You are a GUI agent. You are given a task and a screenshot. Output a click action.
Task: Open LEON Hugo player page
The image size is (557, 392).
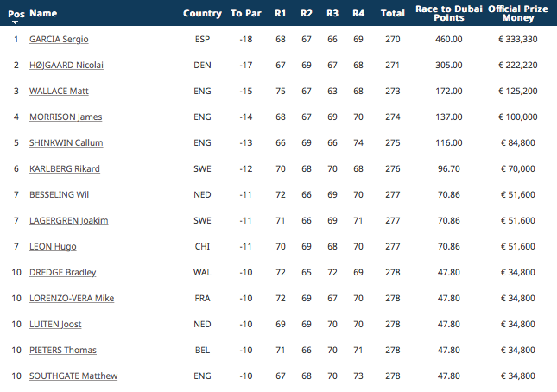click(x=53, y=247)
